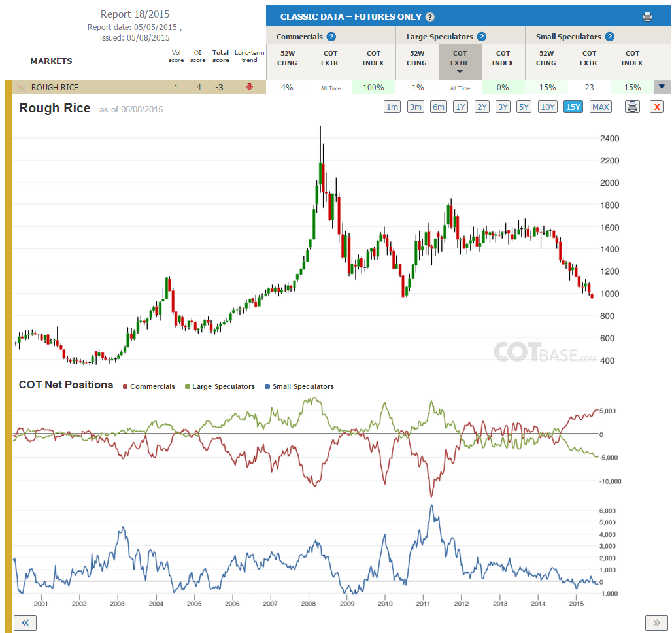The image size is (672, 633).
Task: Sort by Commercials 52W CHNG column
Action: tap(287, 58)
